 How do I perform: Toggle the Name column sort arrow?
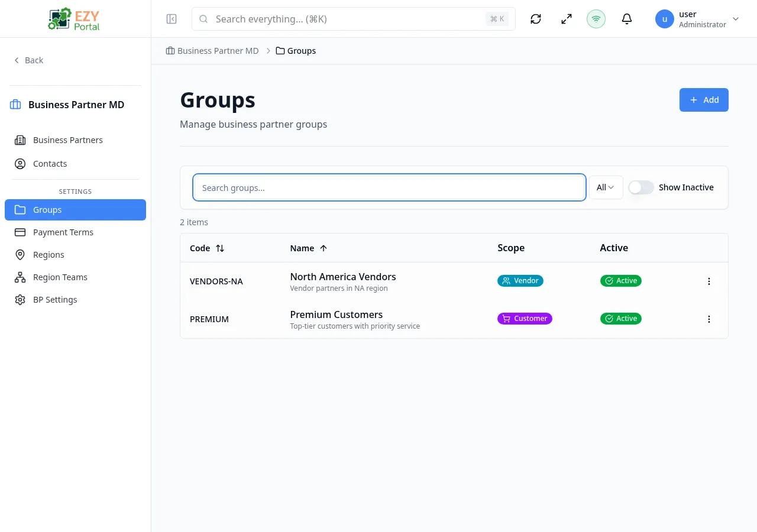click(x=323, y=248)
